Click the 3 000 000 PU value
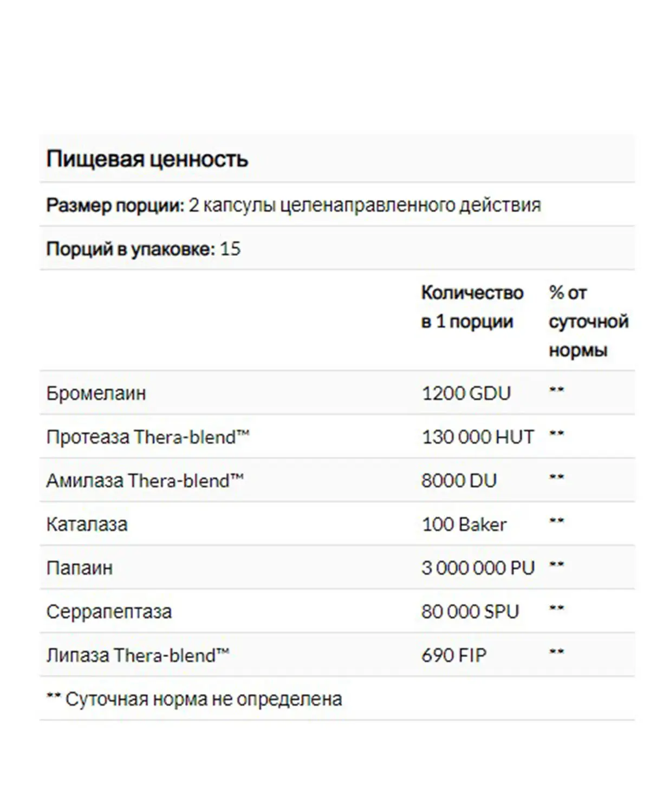 point(478,568)
